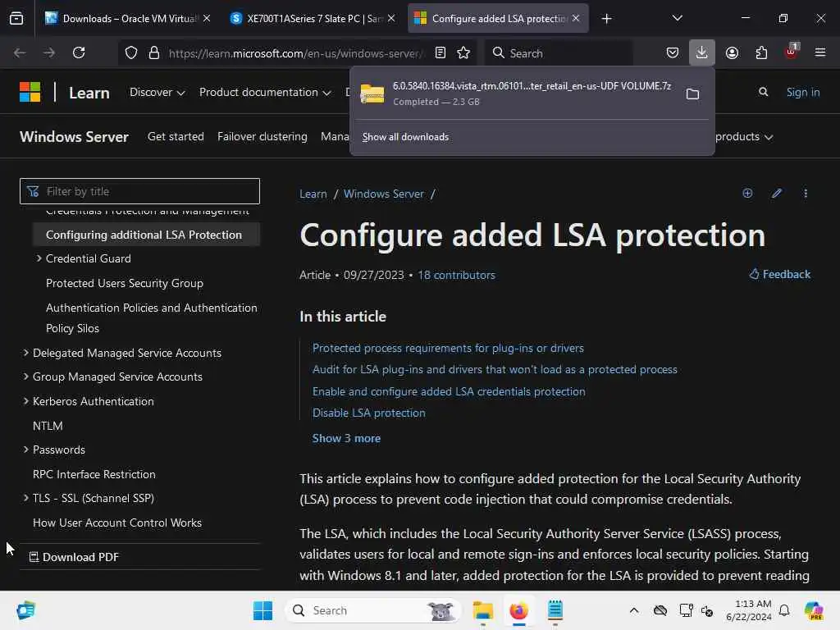Viewport: 840px width, 630px height.
Task: Open Copilot preview icon
Action: click(x=814, y=610)
